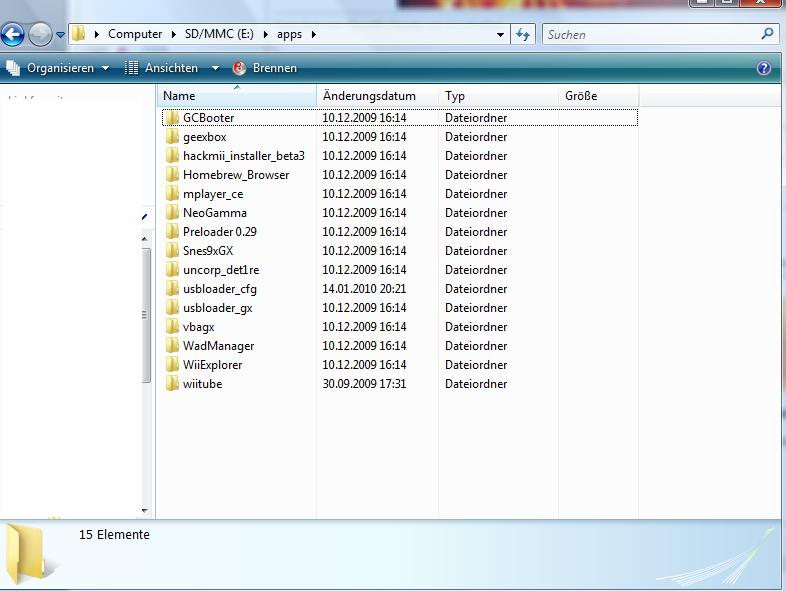Click the Preloader 0.29 folder name
This screenshot has height=591, width=786.
[x=220, y=232]
